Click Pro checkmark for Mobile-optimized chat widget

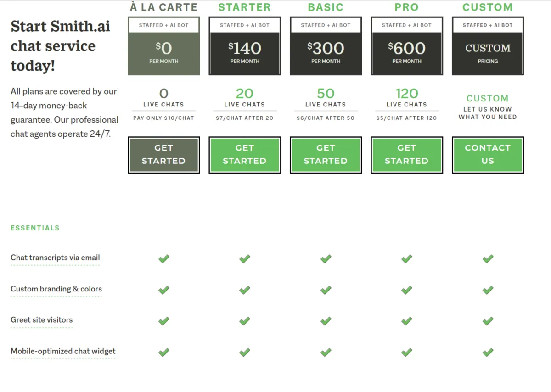(406, 352)
